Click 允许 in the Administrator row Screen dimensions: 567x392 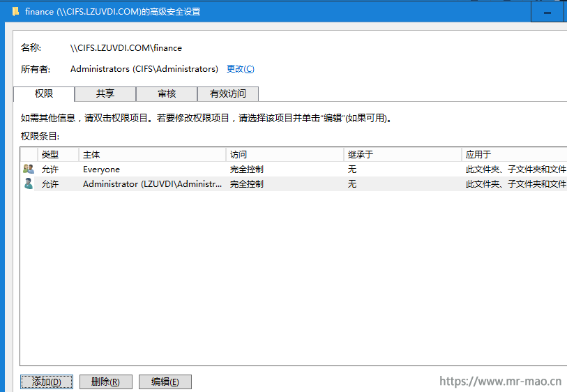pos(50,184)
